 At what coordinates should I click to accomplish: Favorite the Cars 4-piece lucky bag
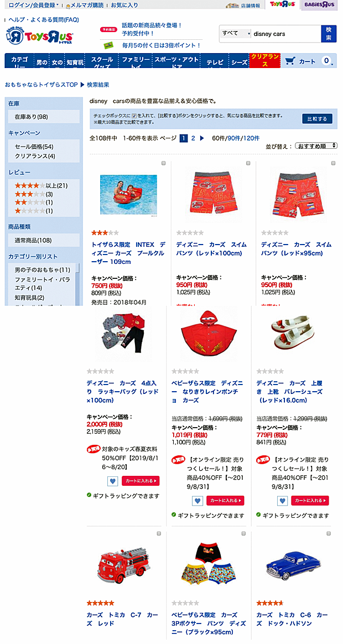[x=112, y=481]
